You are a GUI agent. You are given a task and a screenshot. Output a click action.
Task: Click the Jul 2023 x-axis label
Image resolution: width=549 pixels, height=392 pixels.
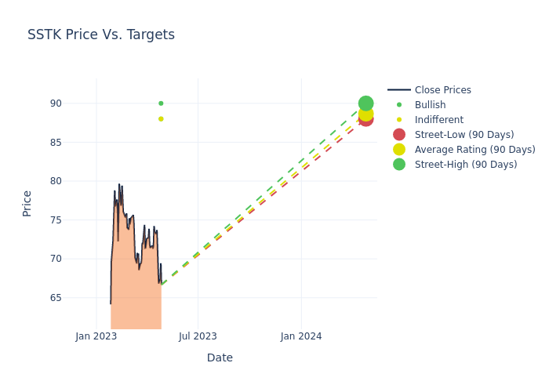[198, 336]
